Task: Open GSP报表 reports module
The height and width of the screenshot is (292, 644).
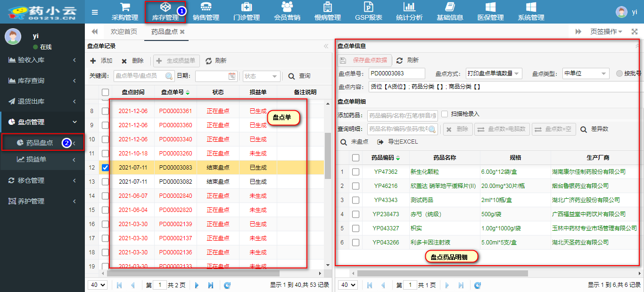Action: pos(369,12)
